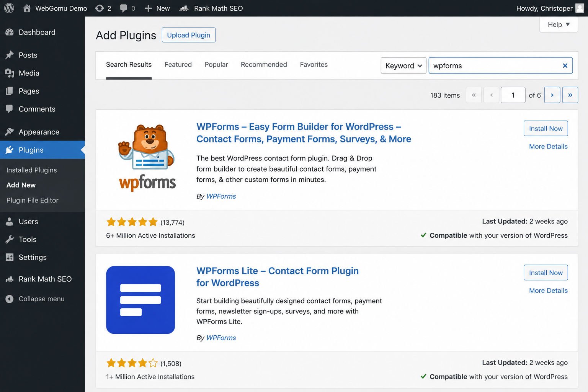The height and width of the screenshot is (392, 588).
Task: Switch to the Favorites tab
Action: click(314, 65)
